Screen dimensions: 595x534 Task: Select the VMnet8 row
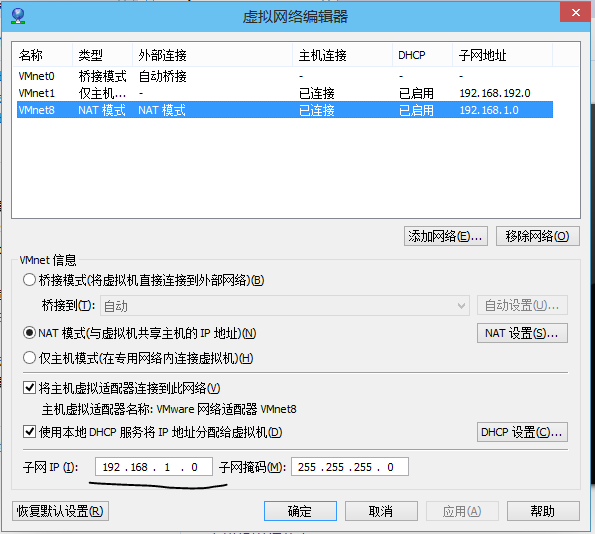tap(285, 110)
